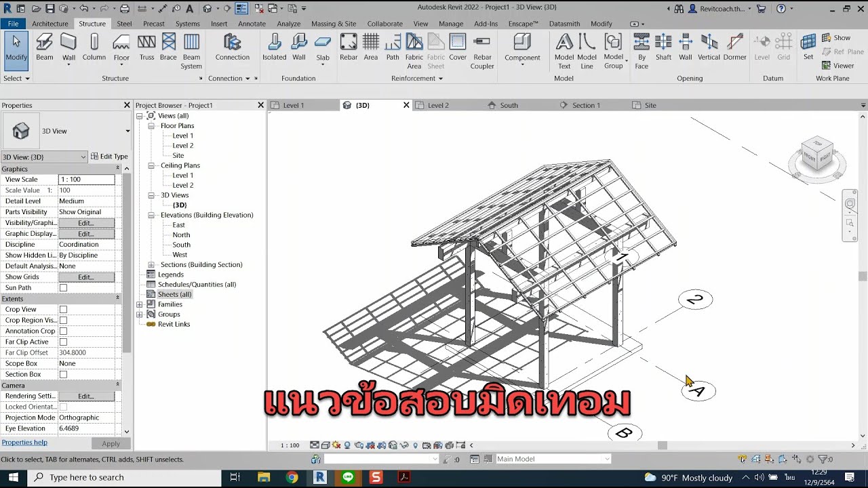Image resolution: width=868 pixels, height=488 pixels.
Task: Select the Dormer opening tool
Action: (734, 48)
